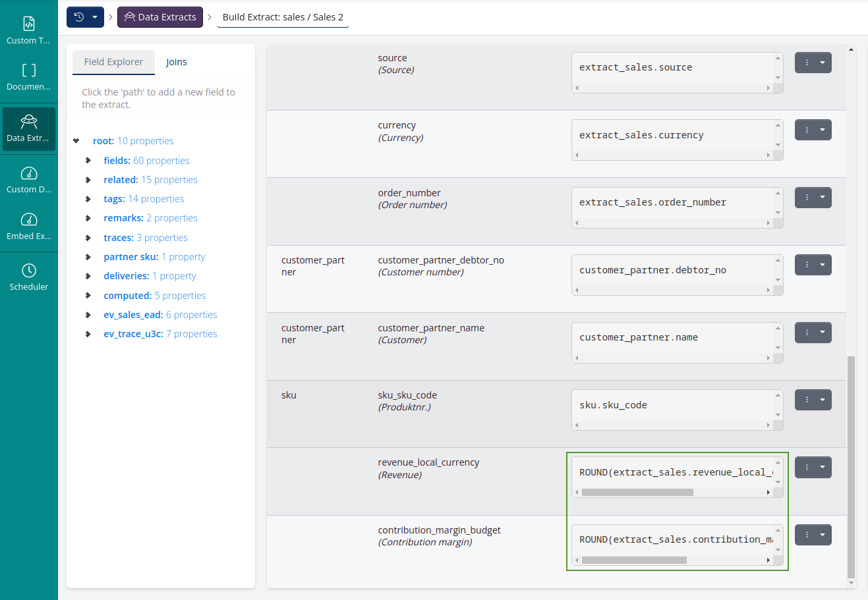This screenshot has width=868, height=600.
Task: Select the Field Explorer tab
Action: [x=113, y=61]
